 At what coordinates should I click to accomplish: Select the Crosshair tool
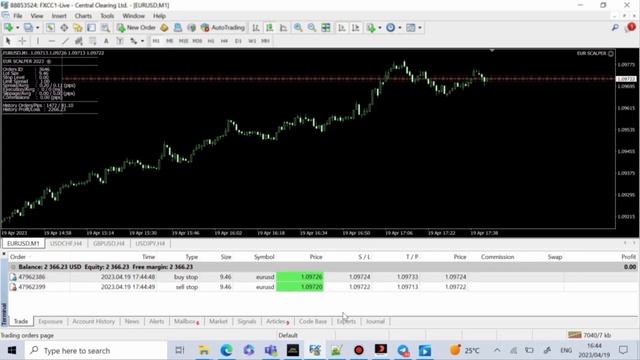[x=22, y=41]
